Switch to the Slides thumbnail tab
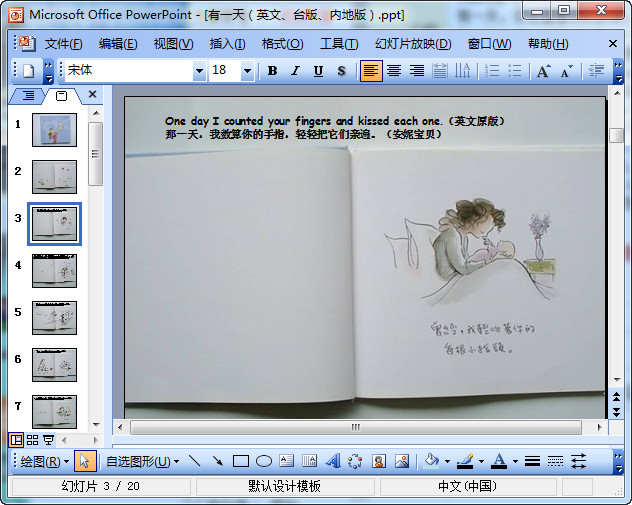The image size is (632, 505). coord(61,96)
